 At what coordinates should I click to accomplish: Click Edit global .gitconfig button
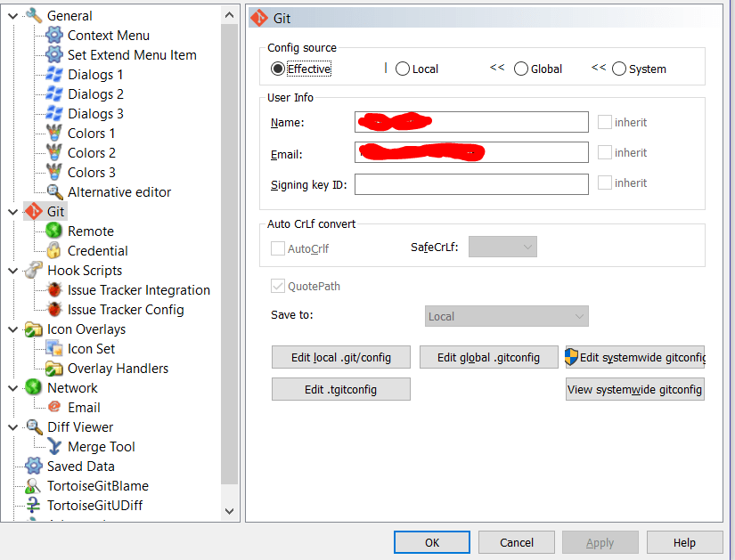(x=488, y=358)
